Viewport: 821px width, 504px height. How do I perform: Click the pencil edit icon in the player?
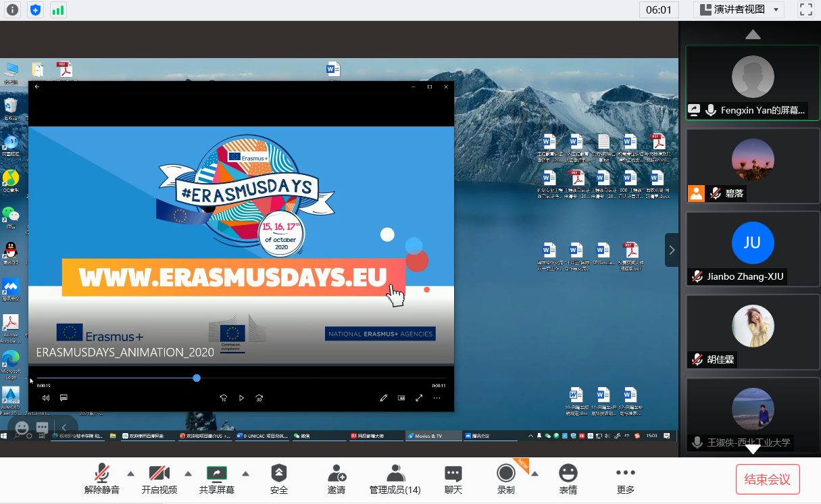pos(384,398)
